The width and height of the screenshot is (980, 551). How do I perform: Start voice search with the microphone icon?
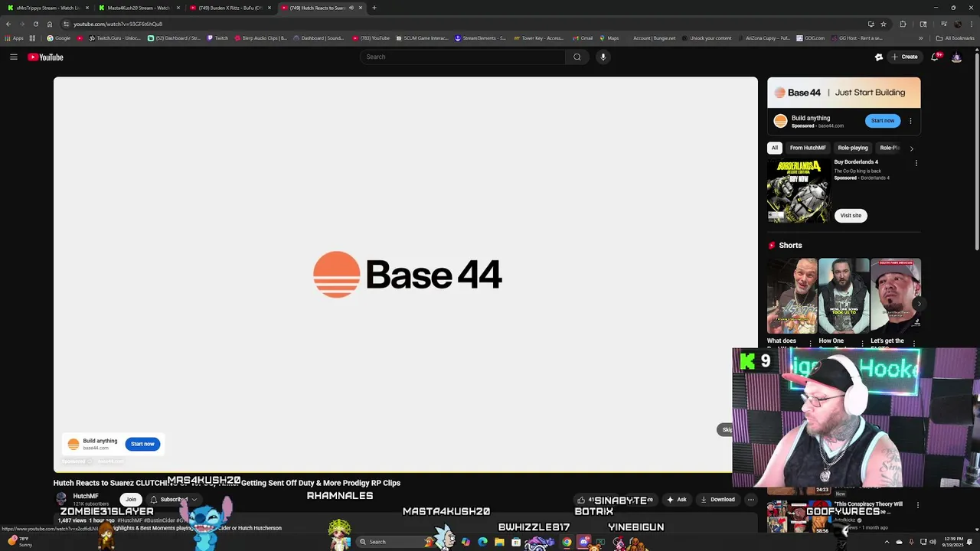click(x=603, y=57)
